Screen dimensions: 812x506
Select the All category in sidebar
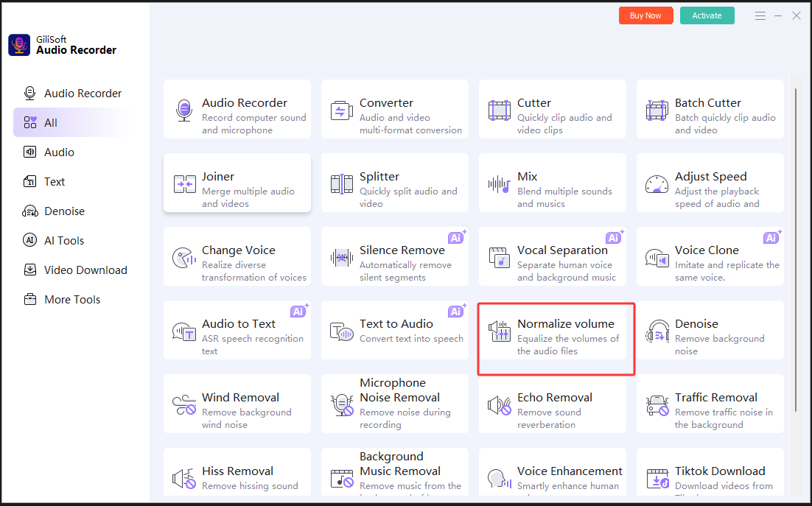click(x=72, y=122)
